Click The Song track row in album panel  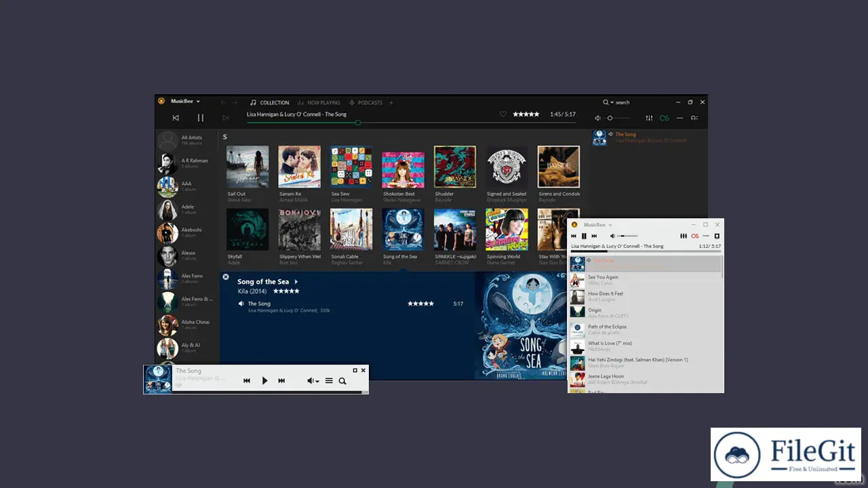pos(351,306)
